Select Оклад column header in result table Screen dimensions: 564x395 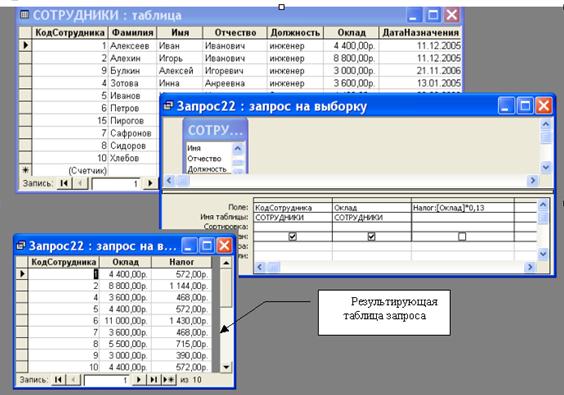(125, 262)
